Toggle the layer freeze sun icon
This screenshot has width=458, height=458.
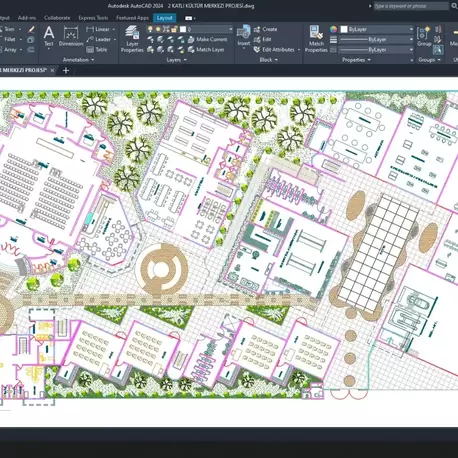(158, 29)
